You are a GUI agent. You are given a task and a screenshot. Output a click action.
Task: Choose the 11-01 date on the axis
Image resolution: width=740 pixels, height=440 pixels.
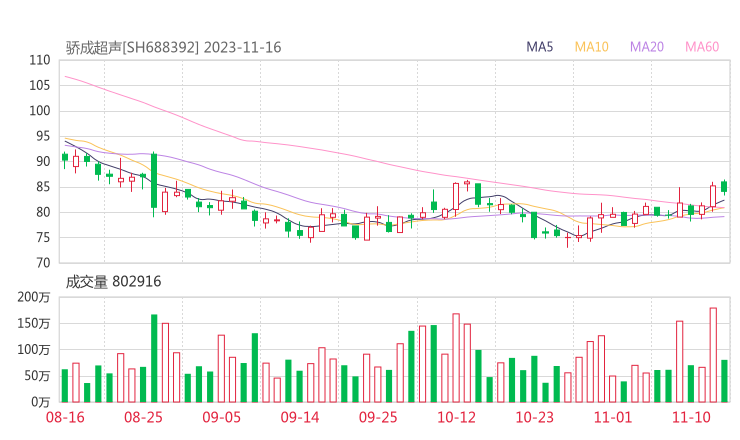click(612, 418)
